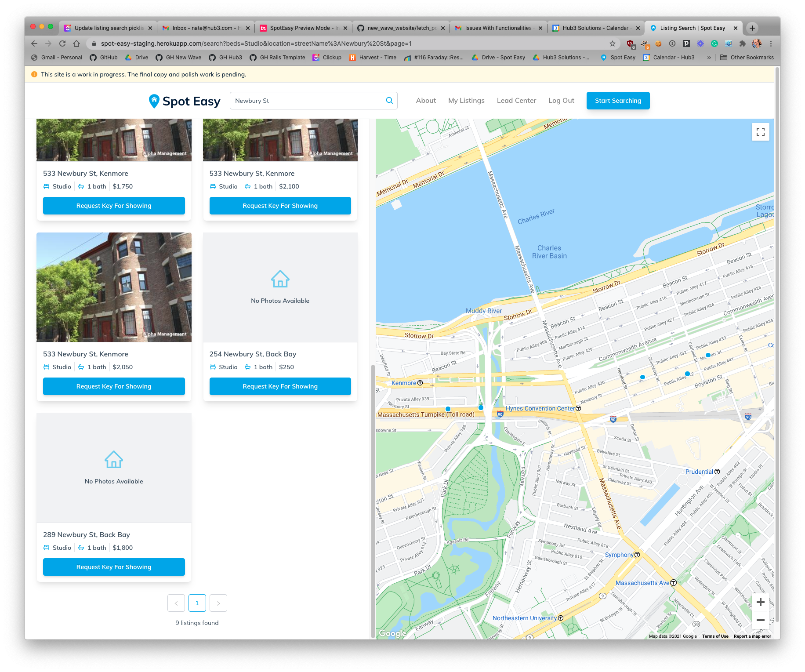Request Key For Showing for 254 Newbury St

[x=280, y=386]
